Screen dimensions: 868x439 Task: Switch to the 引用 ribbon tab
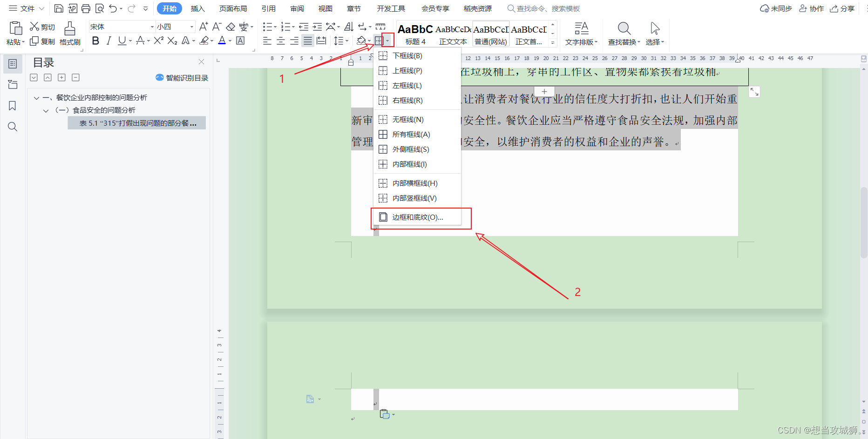click(268, 8)
